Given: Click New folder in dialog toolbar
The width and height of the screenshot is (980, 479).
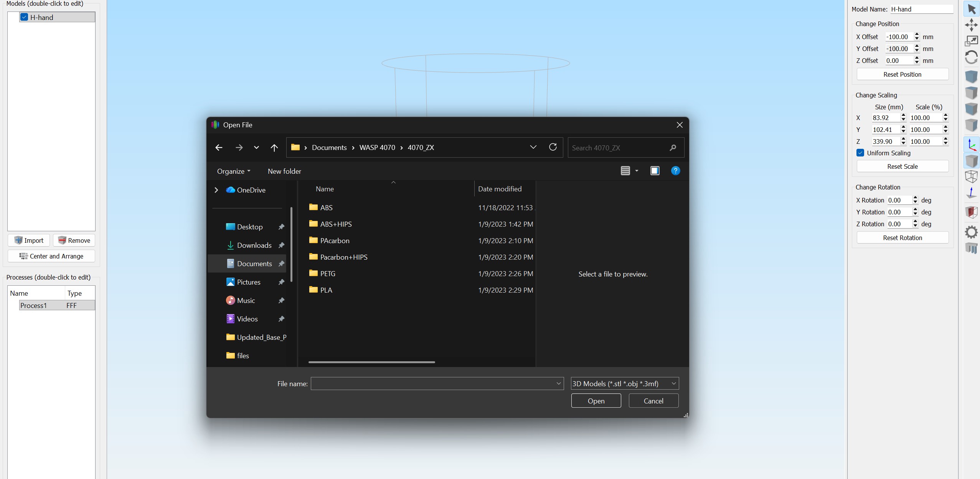Looking at the screenshot, I should (x=284, y=171).
